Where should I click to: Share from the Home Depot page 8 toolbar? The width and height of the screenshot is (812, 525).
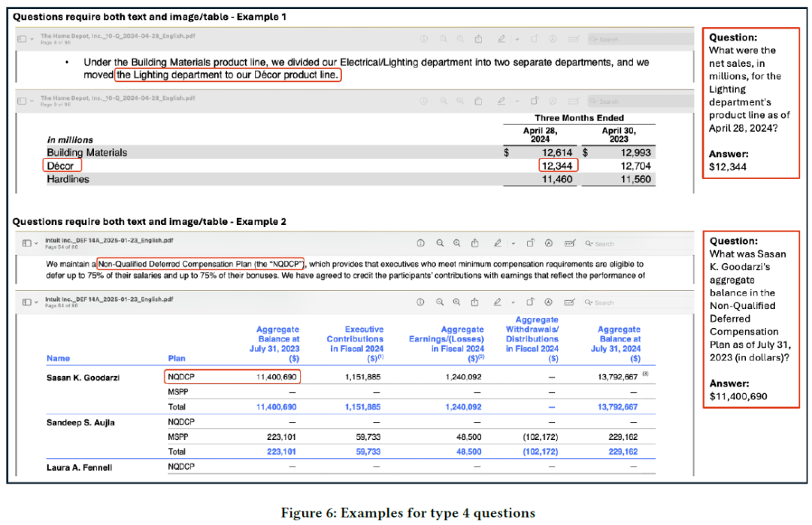click(478, 39)
